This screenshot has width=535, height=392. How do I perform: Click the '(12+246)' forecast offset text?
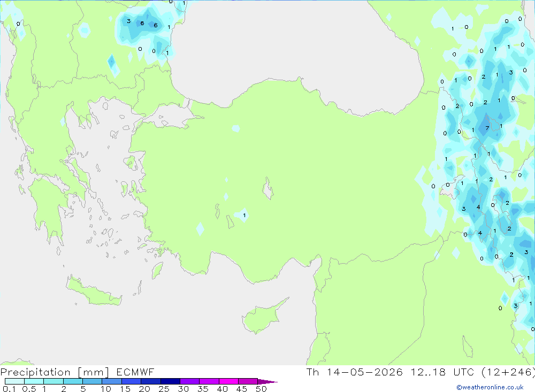(508, 372)
